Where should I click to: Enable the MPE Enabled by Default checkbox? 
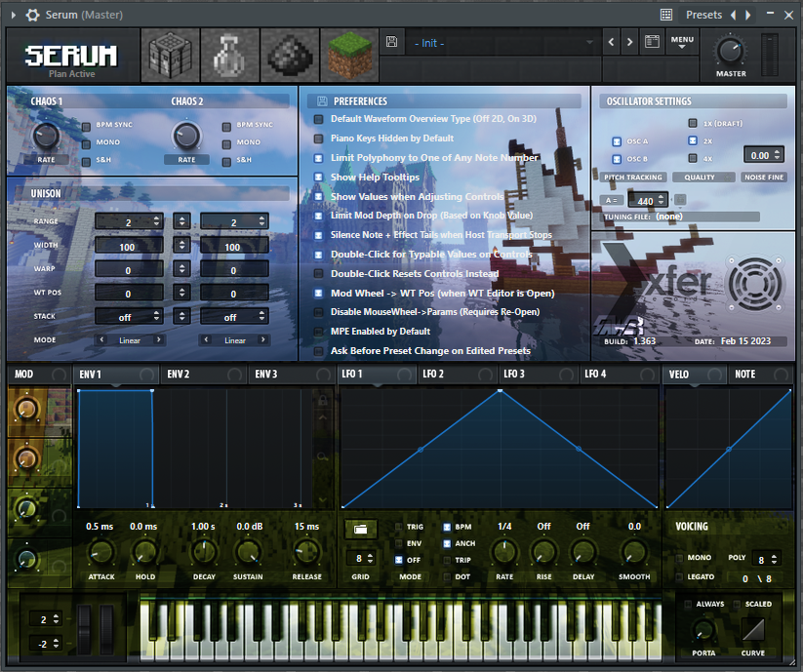pyautogui.click(x=319, y=332)
